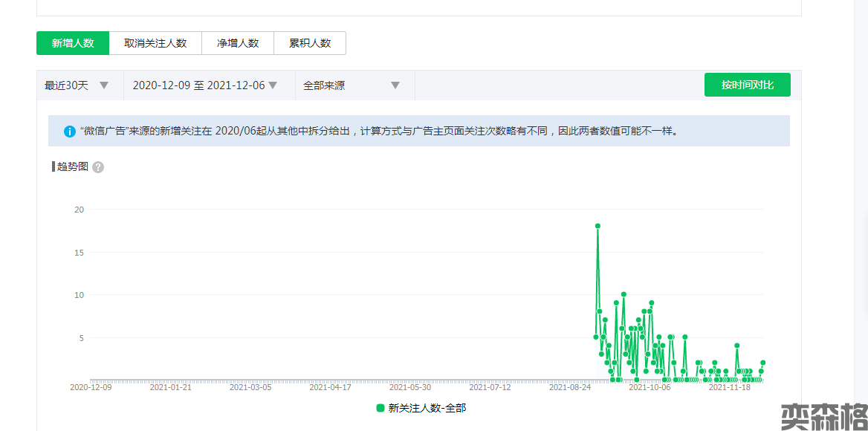Click the last data point on the far right
This screenshot has height=431, width=868.
tap(762, 363)
